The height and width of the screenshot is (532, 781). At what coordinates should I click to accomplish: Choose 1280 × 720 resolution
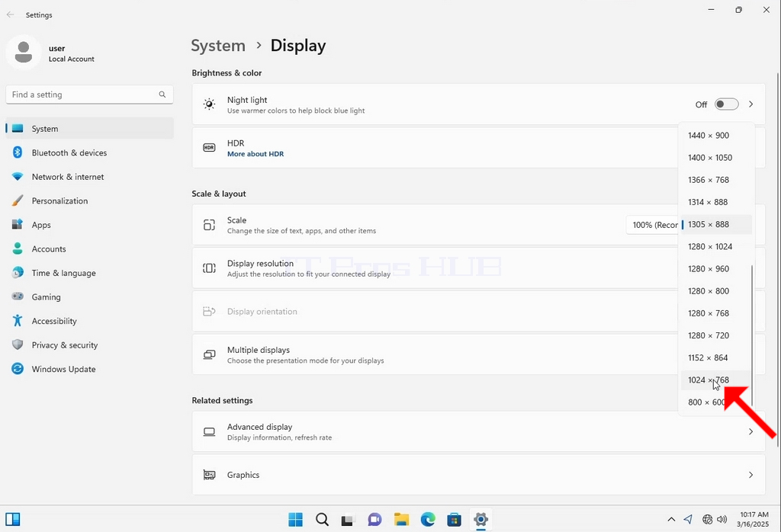[716, 335]
